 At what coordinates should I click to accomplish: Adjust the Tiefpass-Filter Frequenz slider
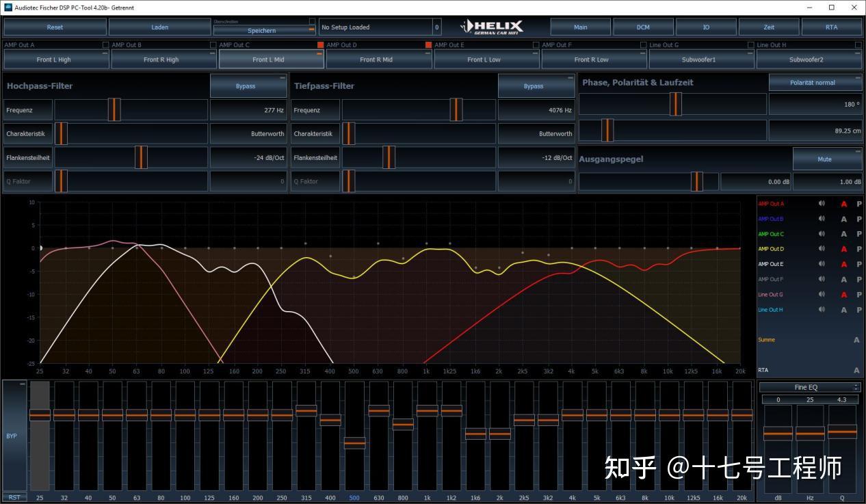[454, 109]
